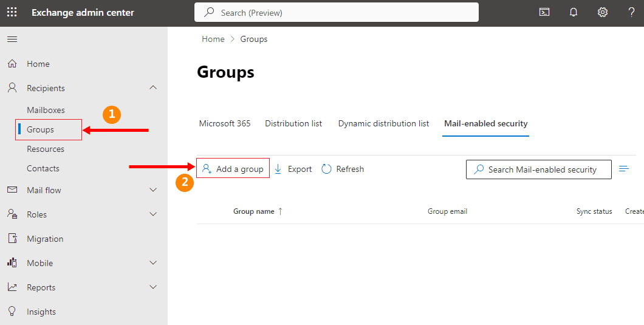Click Export in the toolbar
This screenshot has height=325, width=644.
pos(293,169)
